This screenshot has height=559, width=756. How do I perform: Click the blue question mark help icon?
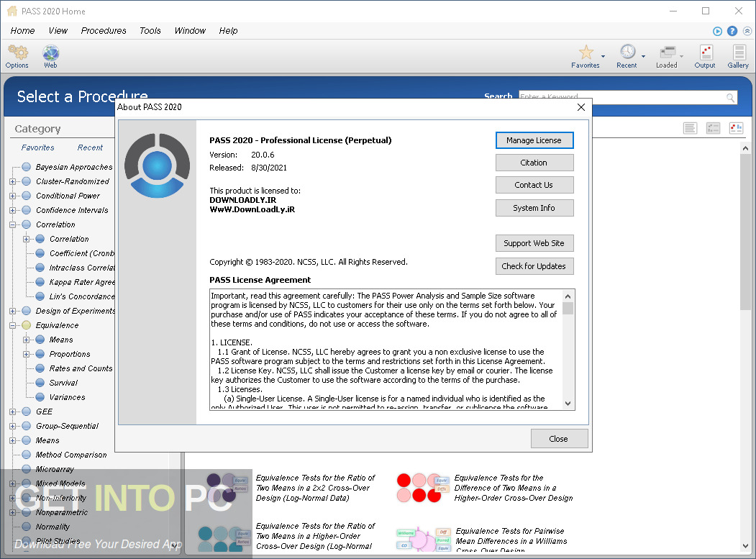[x=732, y=31]
